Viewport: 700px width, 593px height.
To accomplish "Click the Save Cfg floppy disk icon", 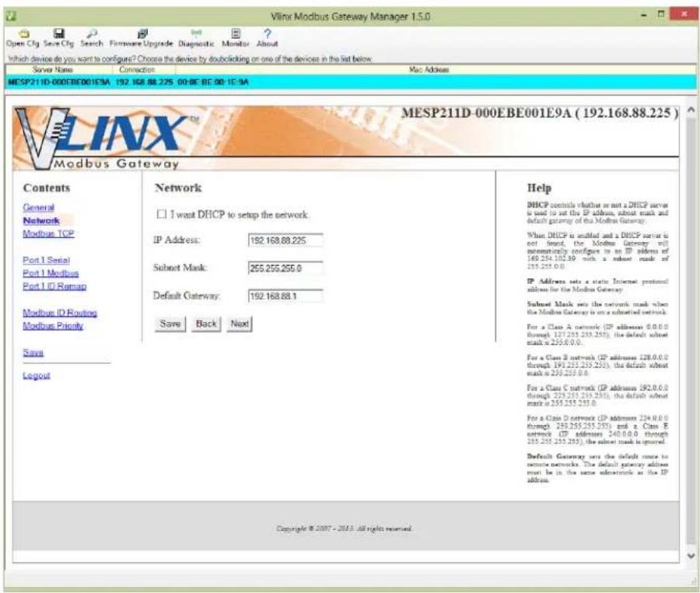I will tap(58, 38).
